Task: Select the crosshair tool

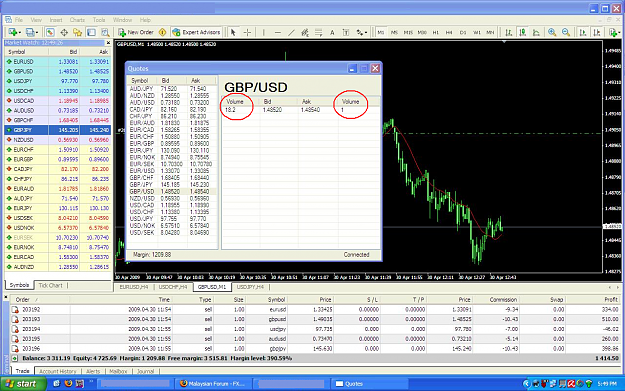Action: [247, 32]
